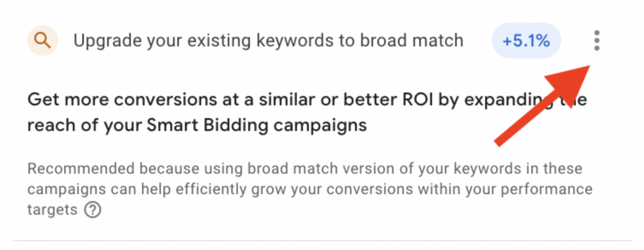
Task: Click the question mark help icon
Action: (92, 210)
